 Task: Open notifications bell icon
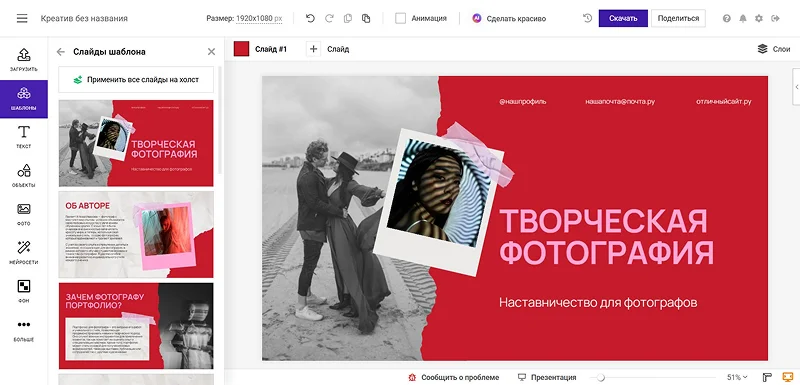coord(743,18)
